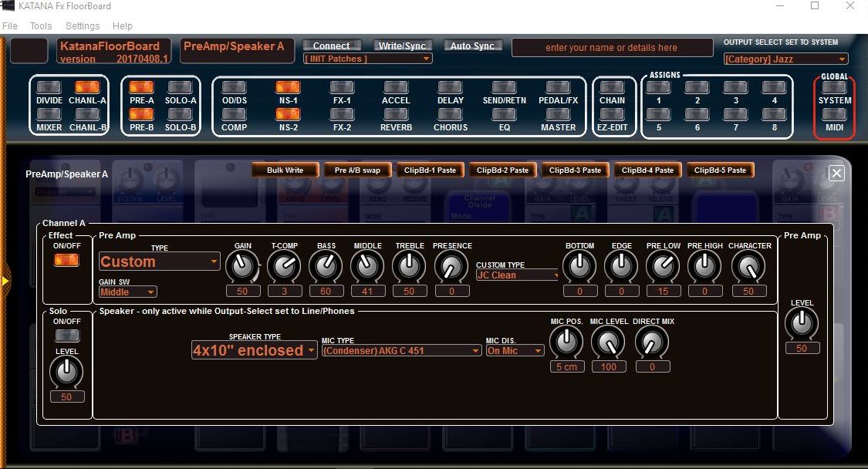Screen dimensions: 868x469
Task: Open Assign 6 settings
Action: click(697, 114)
